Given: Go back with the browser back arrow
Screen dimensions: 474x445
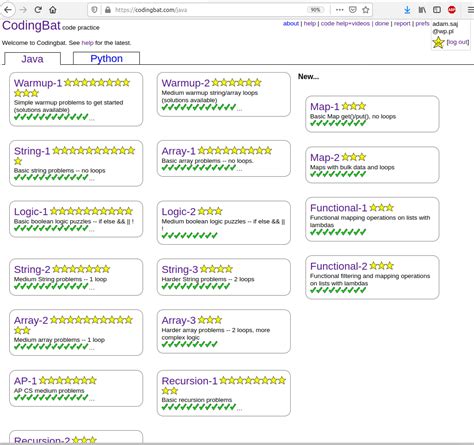Looking at the screenshot, I should point(8,10).
